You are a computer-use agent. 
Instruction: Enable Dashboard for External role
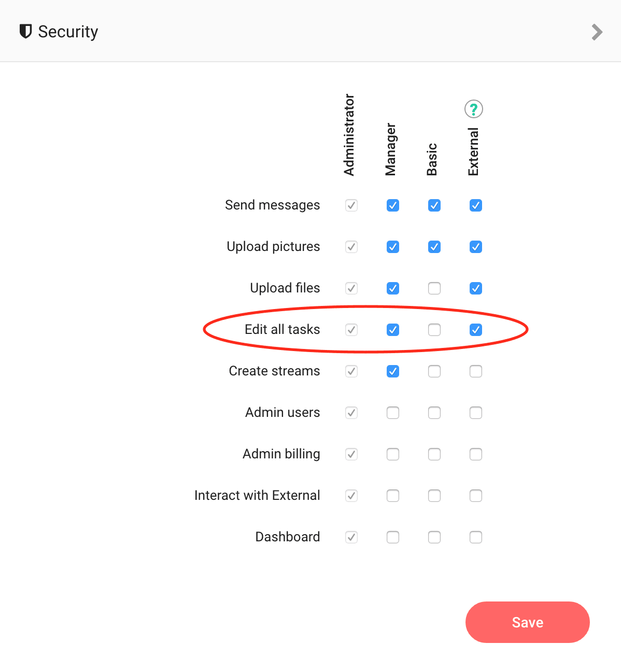pos(476,537)
